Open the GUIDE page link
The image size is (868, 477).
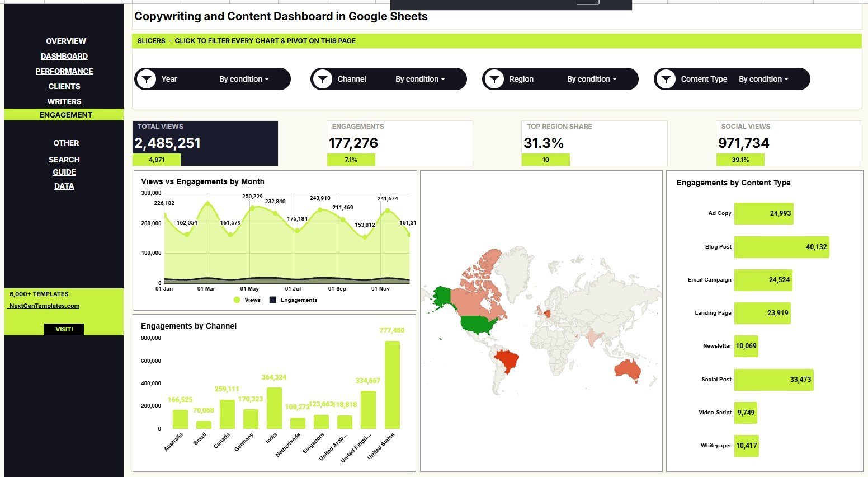point(64,172)
